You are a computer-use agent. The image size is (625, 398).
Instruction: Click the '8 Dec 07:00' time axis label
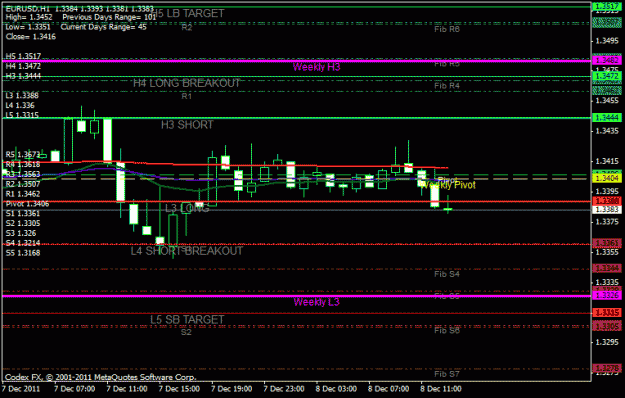[x=389, y=389]
